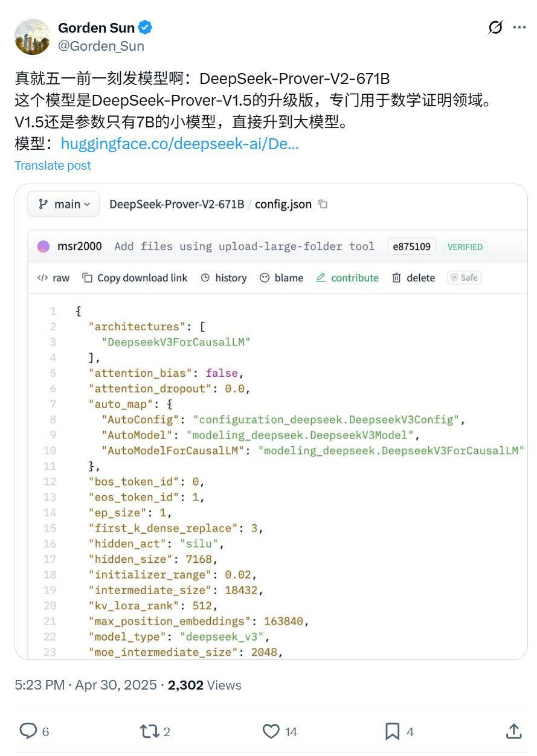Click the copy icon beside config.json
Viewport: 537px width, 756px height.
(x=323, y=204)
